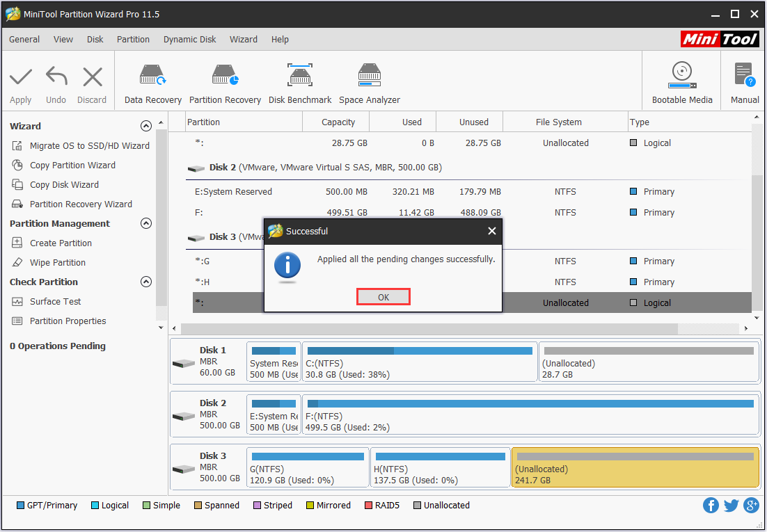Click the MiniTool brand logo
Viewport: 767px width, 532px height.
coord(720,39)
